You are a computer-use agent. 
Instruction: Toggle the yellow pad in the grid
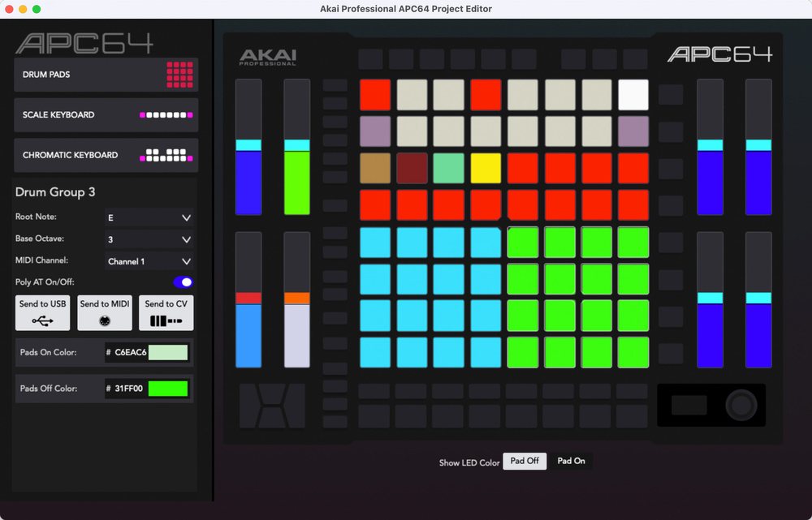pos(486,168)
